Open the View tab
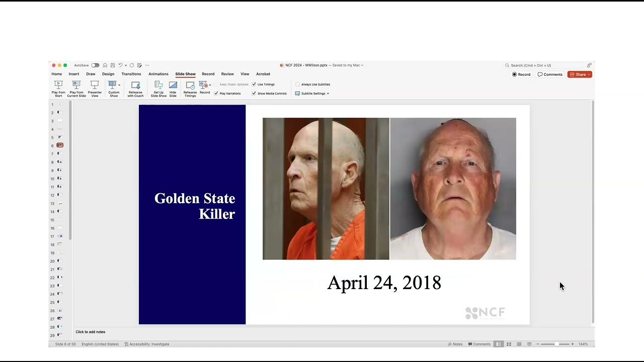 point(245,74)
